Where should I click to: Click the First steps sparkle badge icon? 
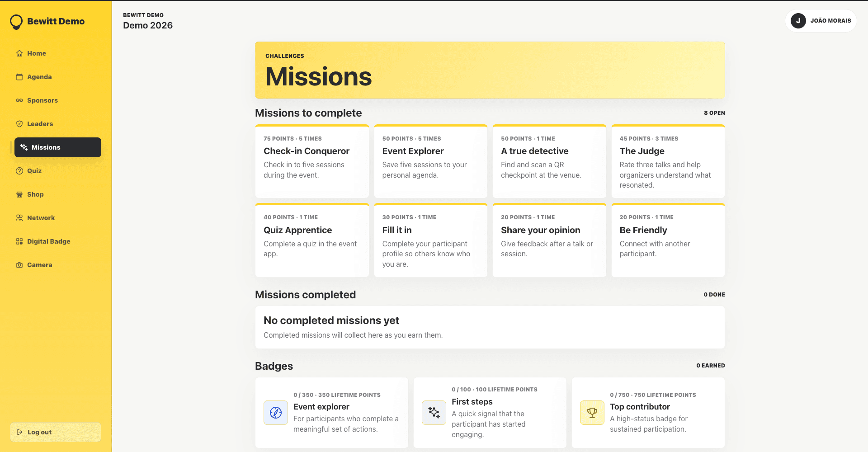[x=434, y=412]
